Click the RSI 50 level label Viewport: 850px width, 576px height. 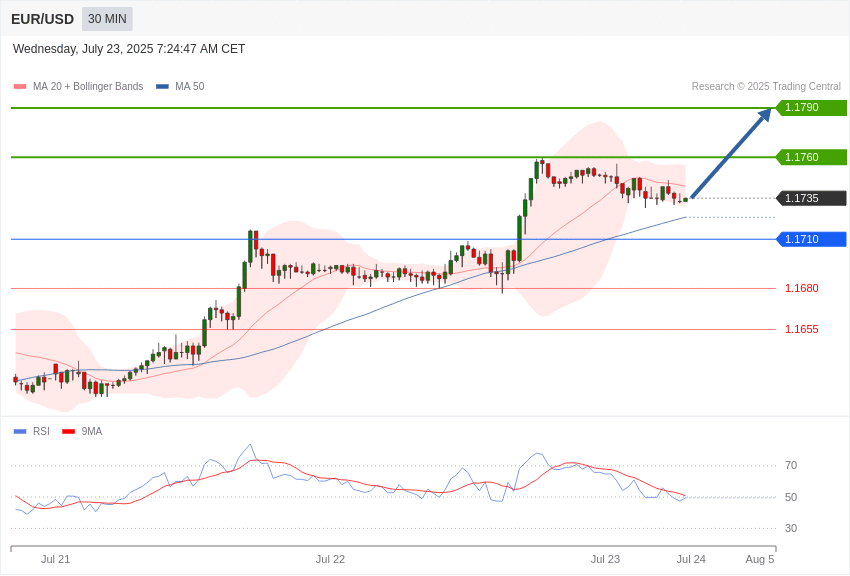click(791, 497)
